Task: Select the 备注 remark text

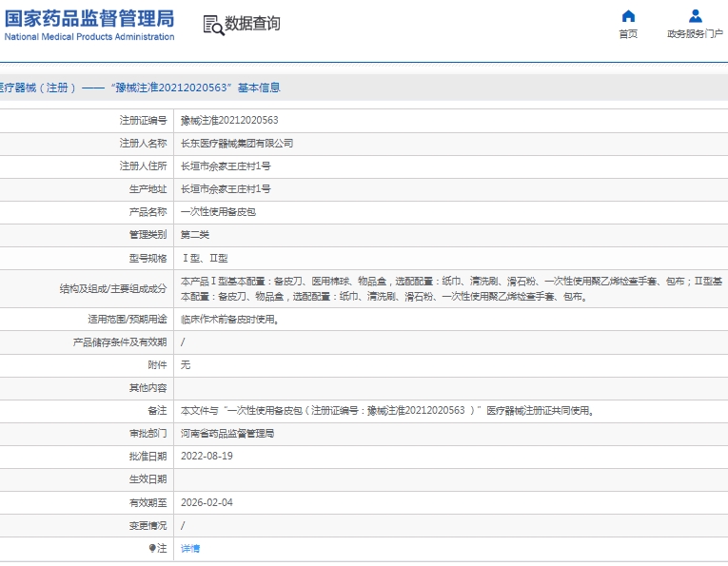Action: 387,411
